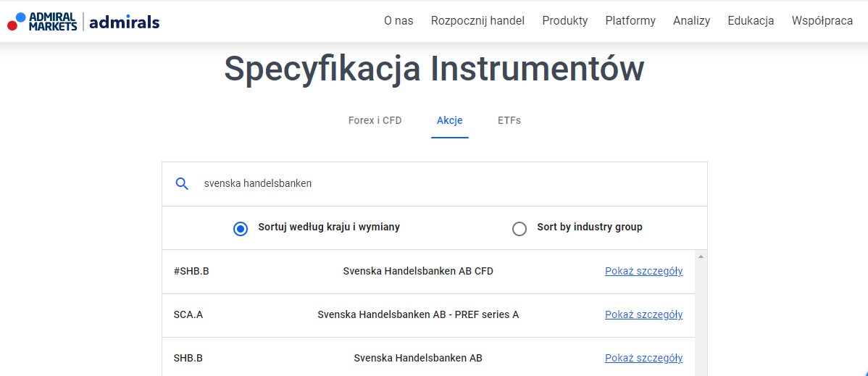
Task: Open the Platformy menu
Action: point(630,21)
